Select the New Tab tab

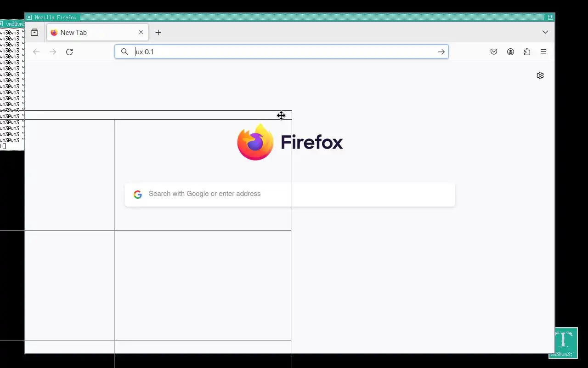97,32
